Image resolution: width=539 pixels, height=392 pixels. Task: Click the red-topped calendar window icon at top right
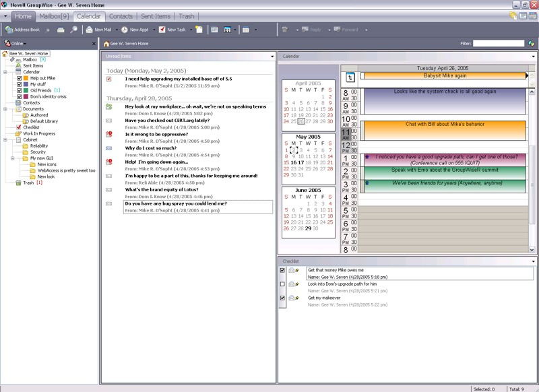(532, 15)
